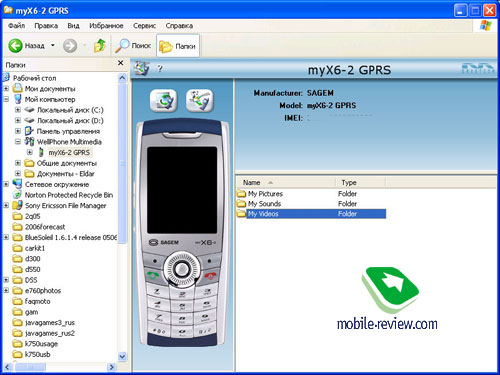Viewport: 500px width, 375px height.
Task: Click the phone synchronize icon button
Action: (x=163, y=100)
